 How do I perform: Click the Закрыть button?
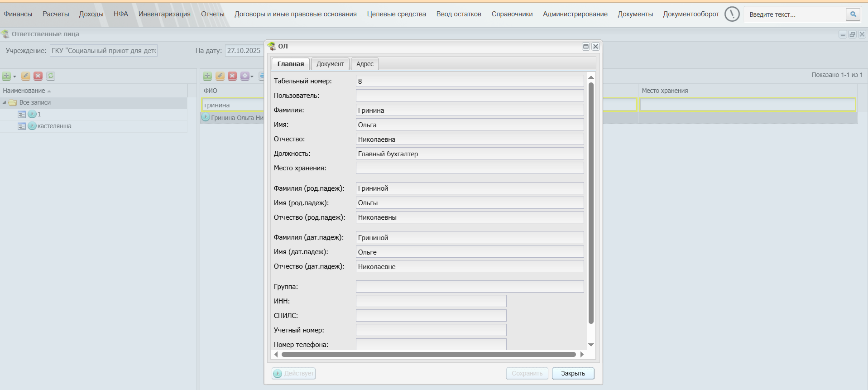pos(573,373)
